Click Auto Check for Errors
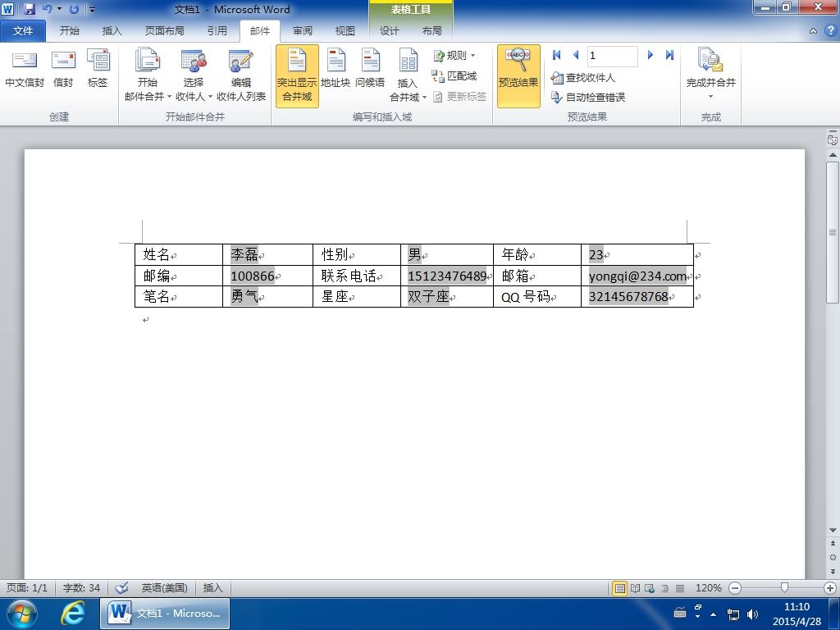 pos(587,97)
